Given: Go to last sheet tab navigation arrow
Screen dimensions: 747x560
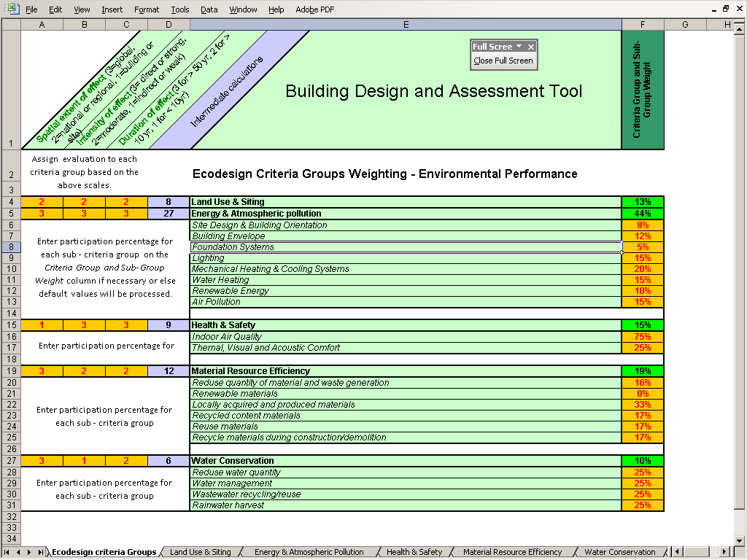Looking at the screenshot, I should (41, 552).
